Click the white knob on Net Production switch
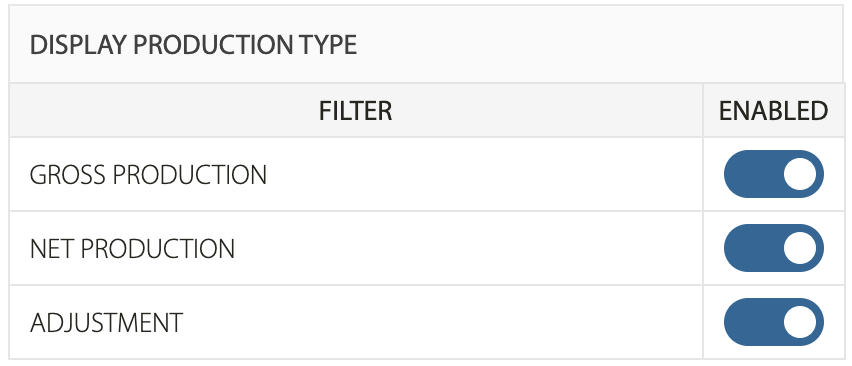The height and width of the screenshot is (366, 852). [x=800, y=248]
